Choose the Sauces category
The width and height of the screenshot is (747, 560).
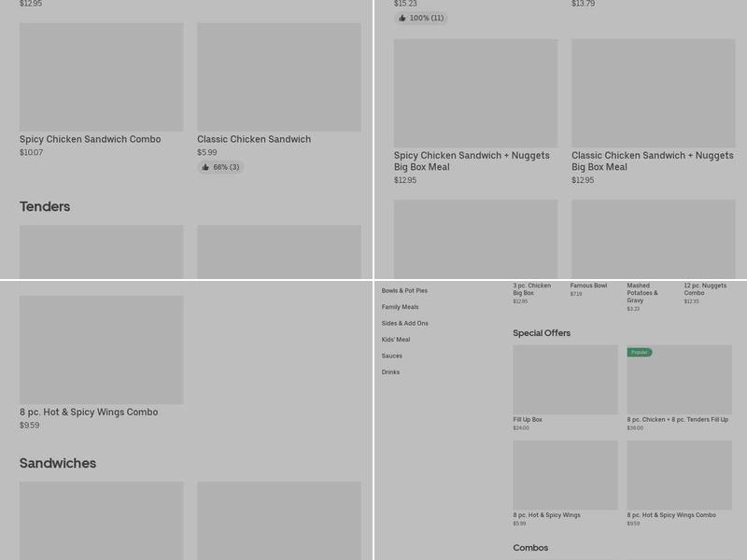(392, 356)
